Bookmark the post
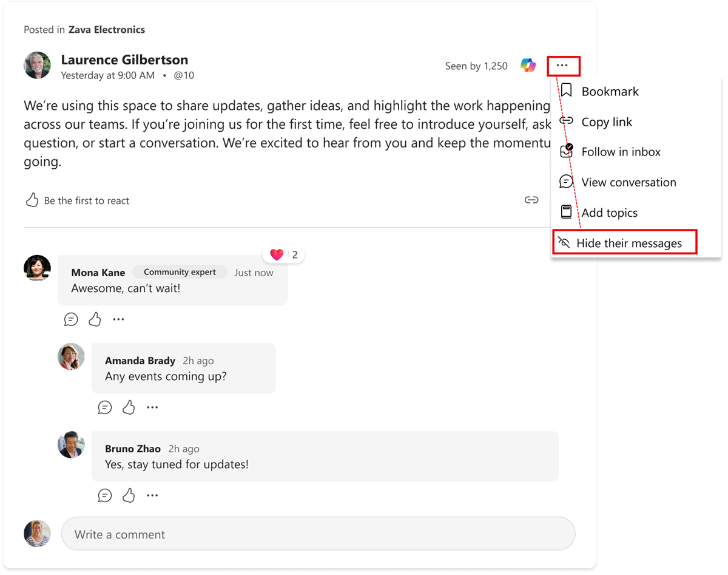728x575 pixels. (610, 91)
